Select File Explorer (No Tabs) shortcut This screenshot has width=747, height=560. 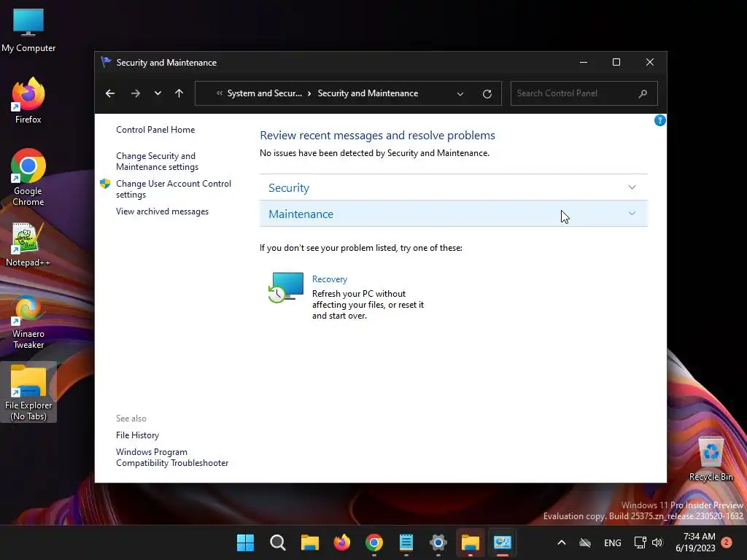pos(28,392)
